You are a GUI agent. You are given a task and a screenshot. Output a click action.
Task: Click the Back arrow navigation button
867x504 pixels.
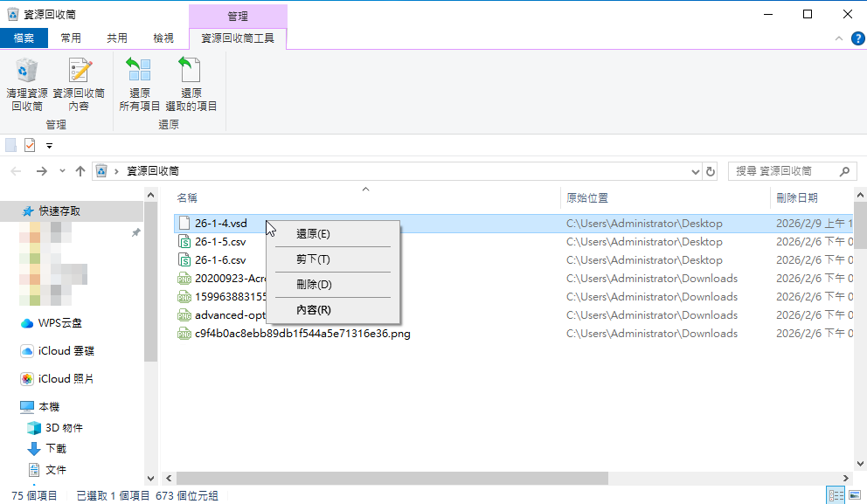click(17, 171)
